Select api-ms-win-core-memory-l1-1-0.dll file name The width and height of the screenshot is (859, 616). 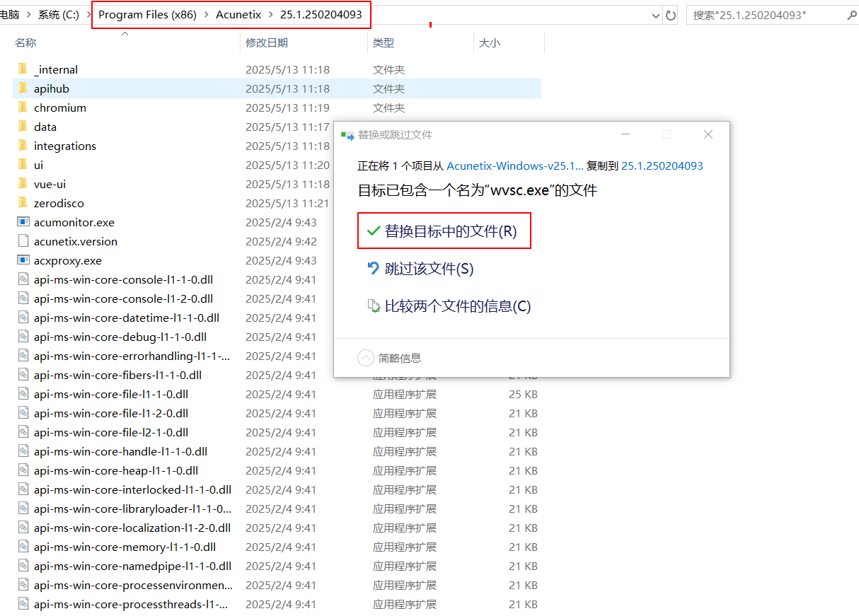[x=125, y=547]
